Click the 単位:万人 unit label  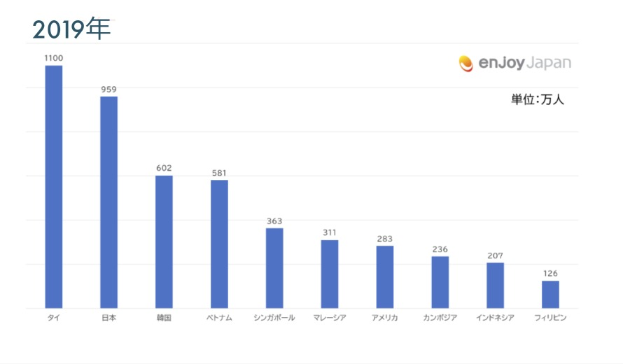click(x=537, y=100)
